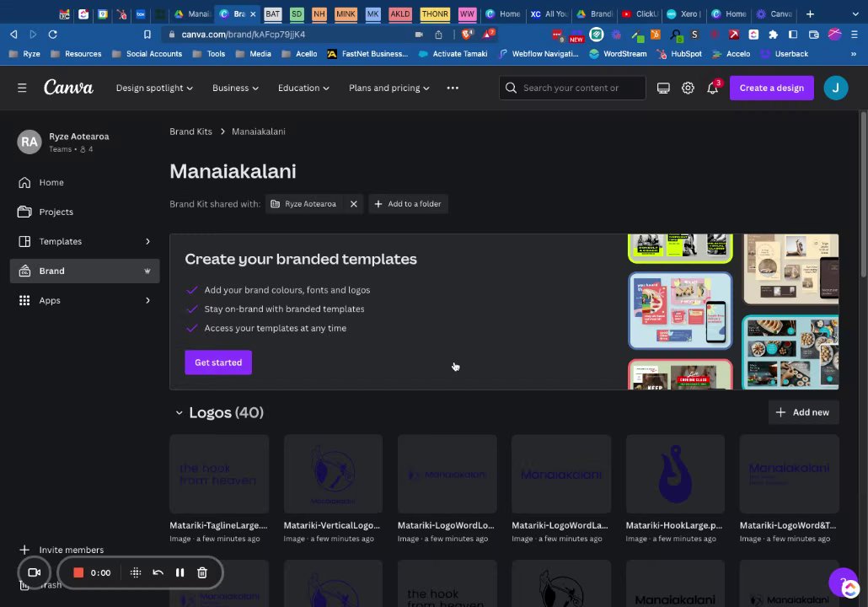The height and width of the screenshot is (607, 868).
Task: Switch to the THONR browser tab
Action: [x=435, y=13]
